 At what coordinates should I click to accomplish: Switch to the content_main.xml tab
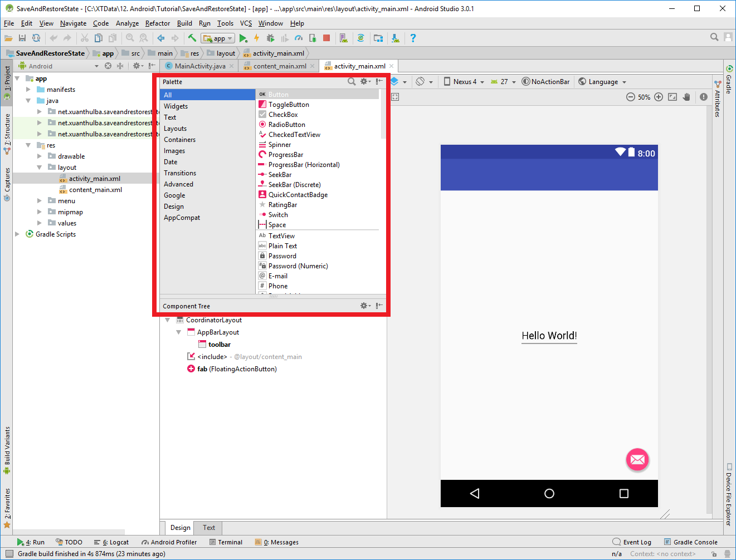(280, 66)
